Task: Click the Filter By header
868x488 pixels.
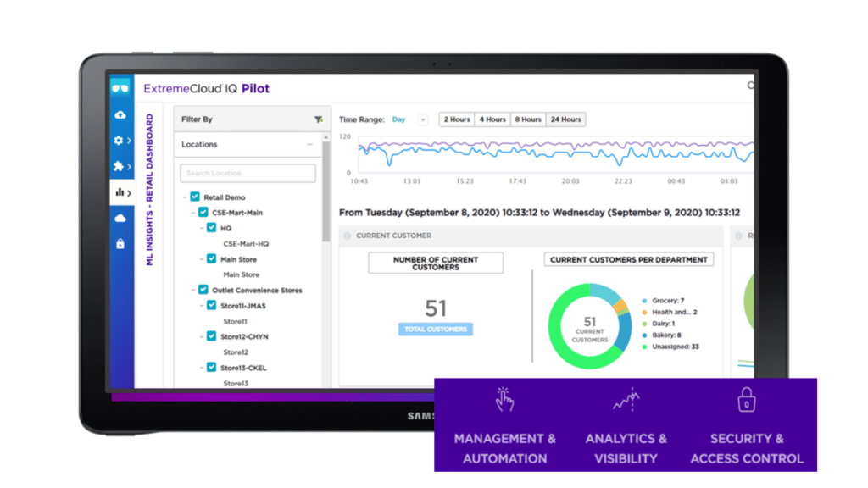Action: pyautogui.click(x=253, y=119)
